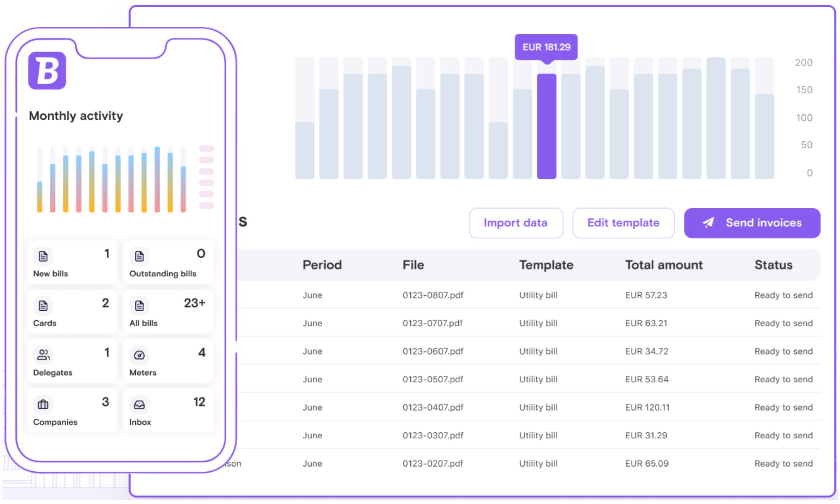Open file 0123-0207.pdf entry
Screen dimensions: 840x504
point(433,464)
